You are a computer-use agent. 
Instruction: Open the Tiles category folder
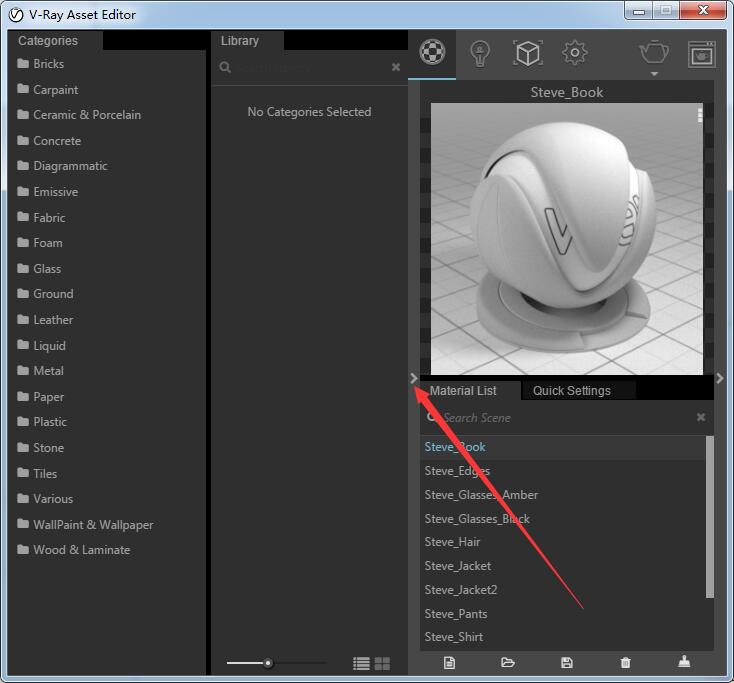pos(37,473)
